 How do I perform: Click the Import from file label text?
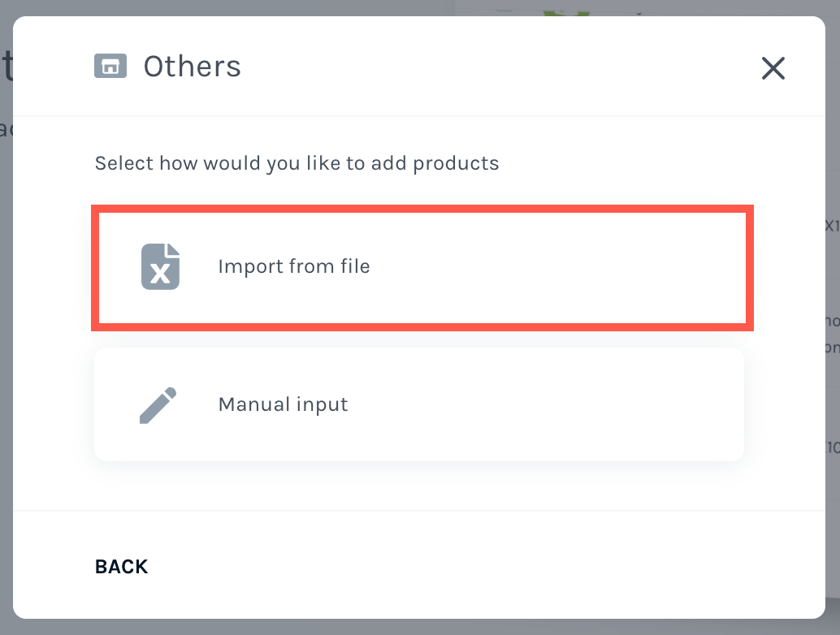294,266
